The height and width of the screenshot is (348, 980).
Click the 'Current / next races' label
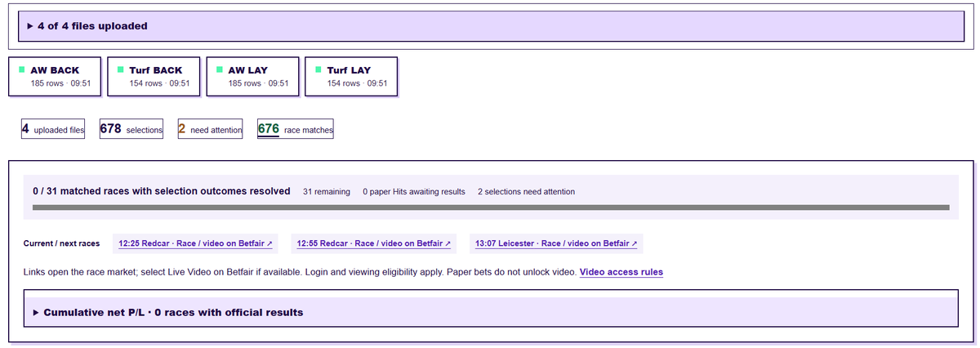coord(62,243)
